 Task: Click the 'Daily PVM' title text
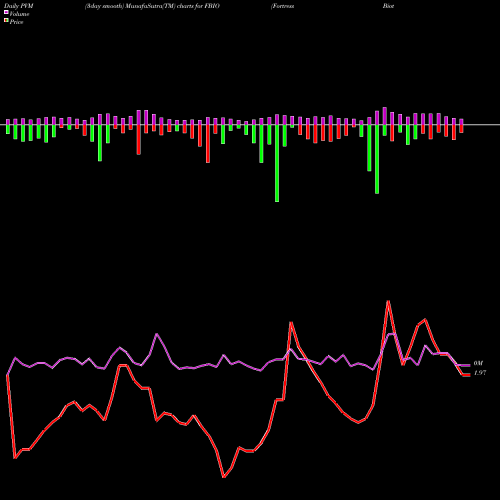19,6
